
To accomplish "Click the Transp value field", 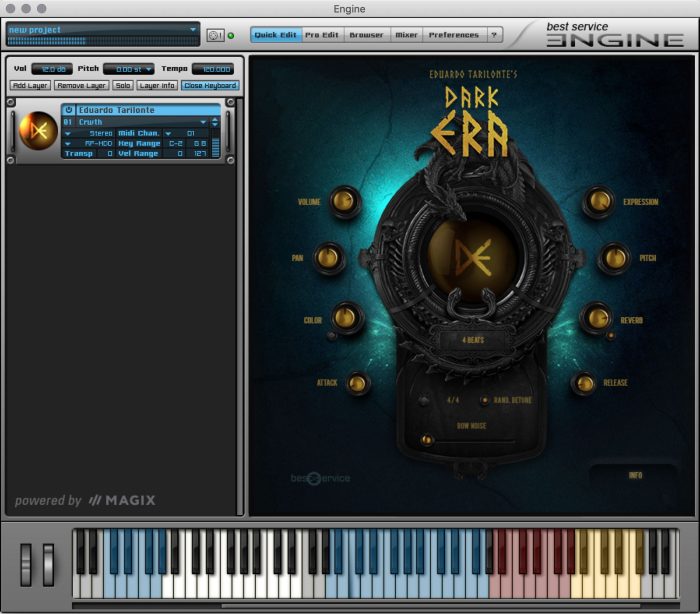I will tap(104, 154).
